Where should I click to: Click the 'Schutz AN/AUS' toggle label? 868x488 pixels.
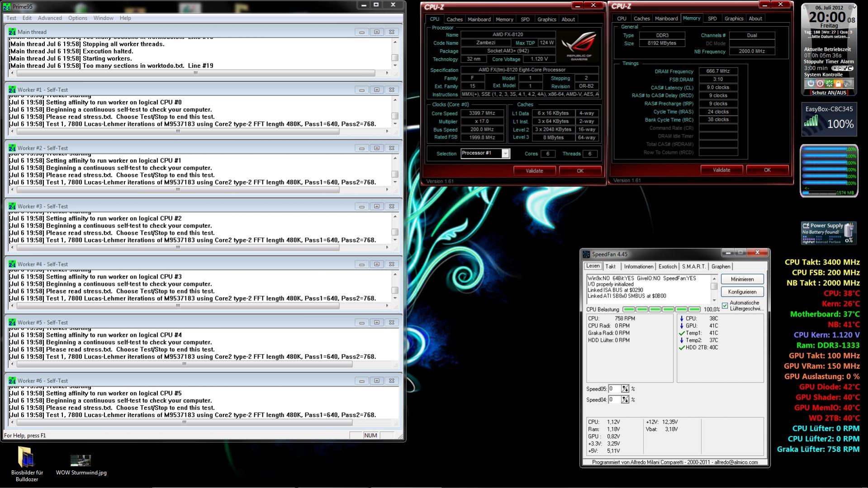[x=829, y=93]
